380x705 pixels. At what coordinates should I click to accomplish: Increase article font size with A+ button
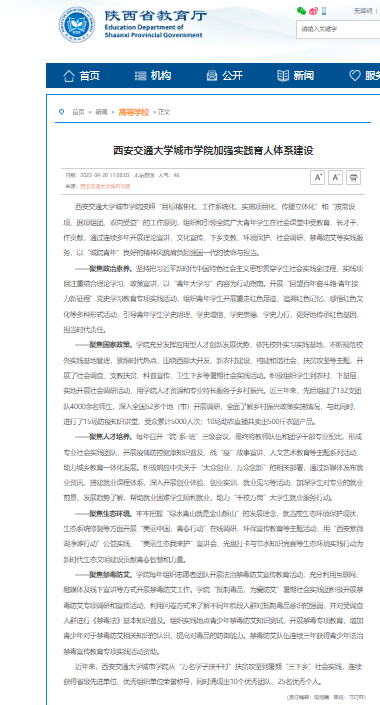317,178
